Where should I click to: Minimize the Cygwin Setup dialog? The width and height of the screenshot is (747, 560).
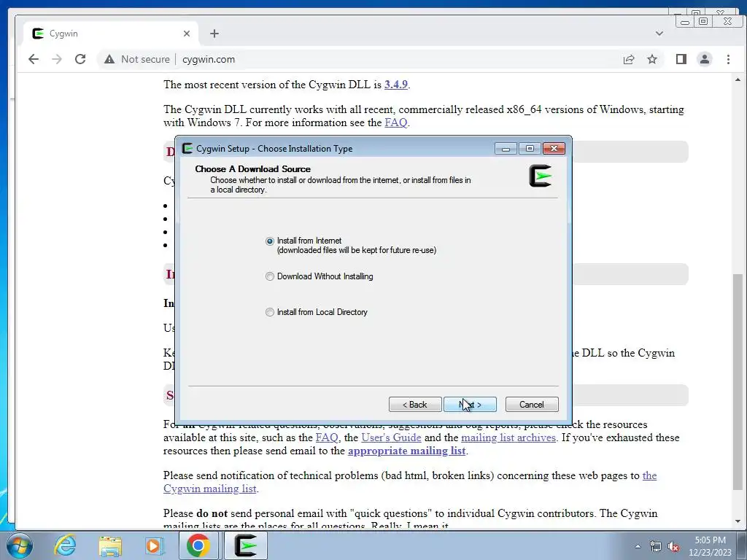pos(506,149)
